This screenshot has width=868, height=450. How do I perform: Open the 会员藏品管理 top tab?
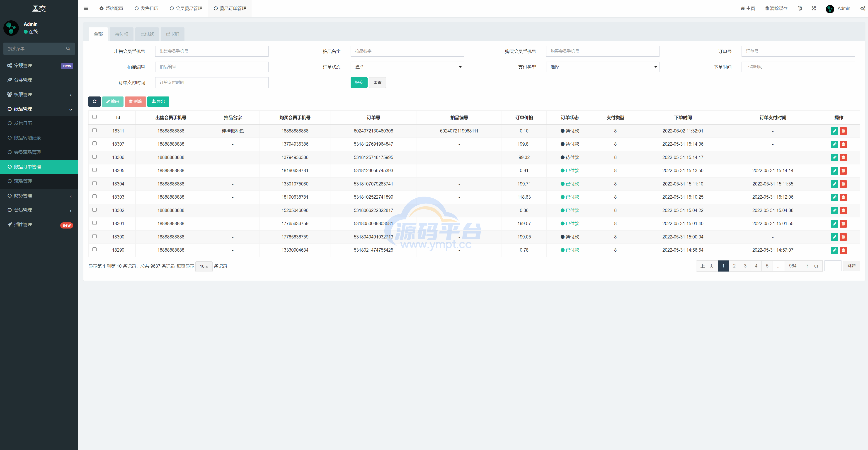[186, 8]
